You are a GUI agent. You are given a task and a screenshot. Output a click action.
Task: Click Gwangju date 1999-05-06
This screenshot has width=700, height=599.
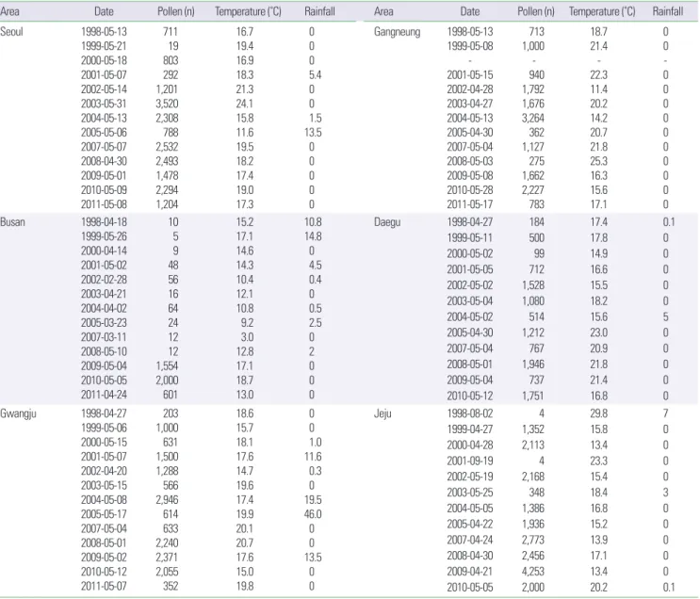tap(104, 428)
